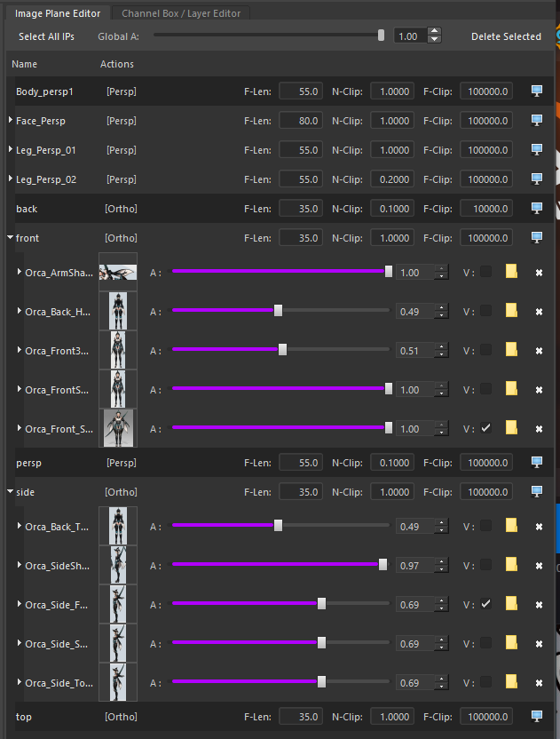560x739 pixels.
Task: Expand the Leg_Persp_01 camera entry
Action: (11, 149)
